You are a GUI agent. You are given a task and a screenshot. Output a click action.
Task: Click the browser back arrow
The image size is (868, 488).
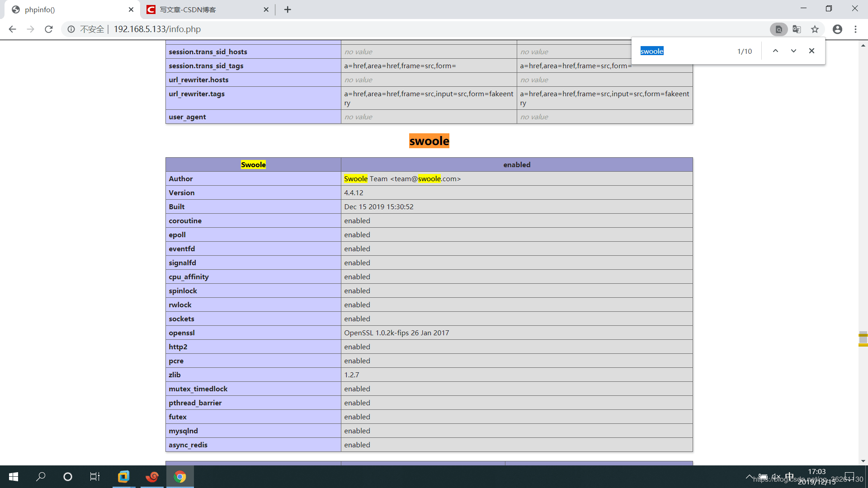[x=12, y=29]
